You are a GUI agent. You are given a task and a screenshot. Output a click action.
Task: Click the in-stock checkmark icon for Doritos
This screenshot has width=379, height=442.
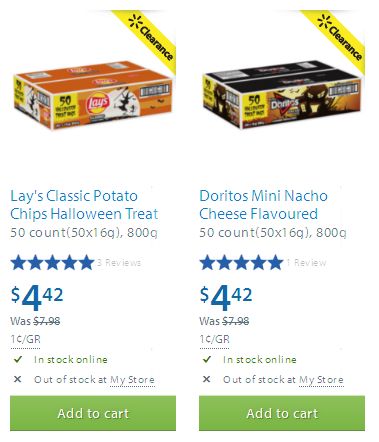pyautogui.click(x=207, y=359)
